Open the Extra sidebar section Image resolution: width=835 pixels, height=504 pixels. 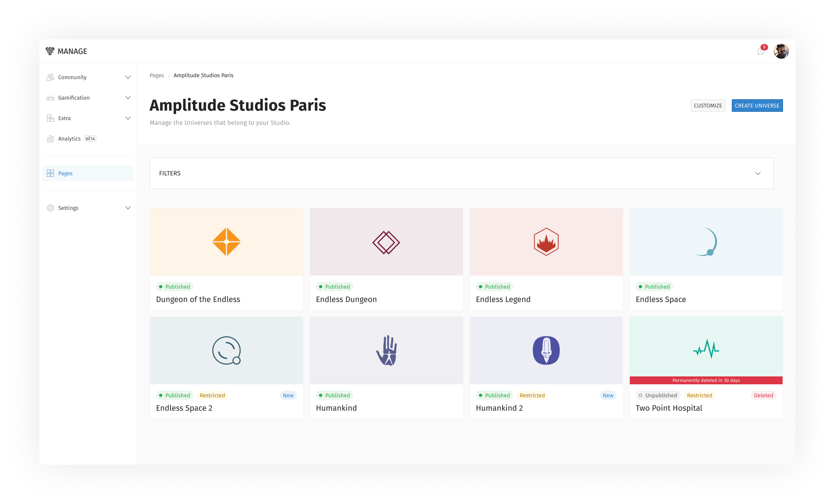click(88, 118)
